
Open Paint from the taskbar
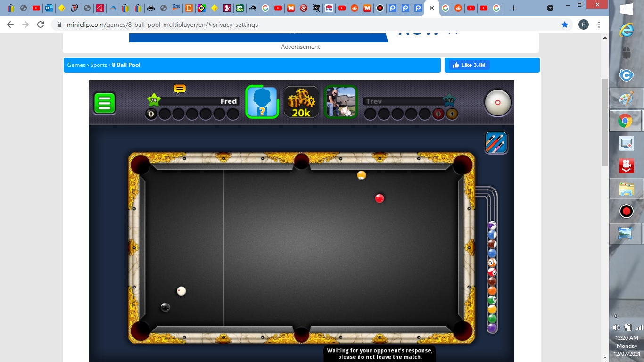626,99
